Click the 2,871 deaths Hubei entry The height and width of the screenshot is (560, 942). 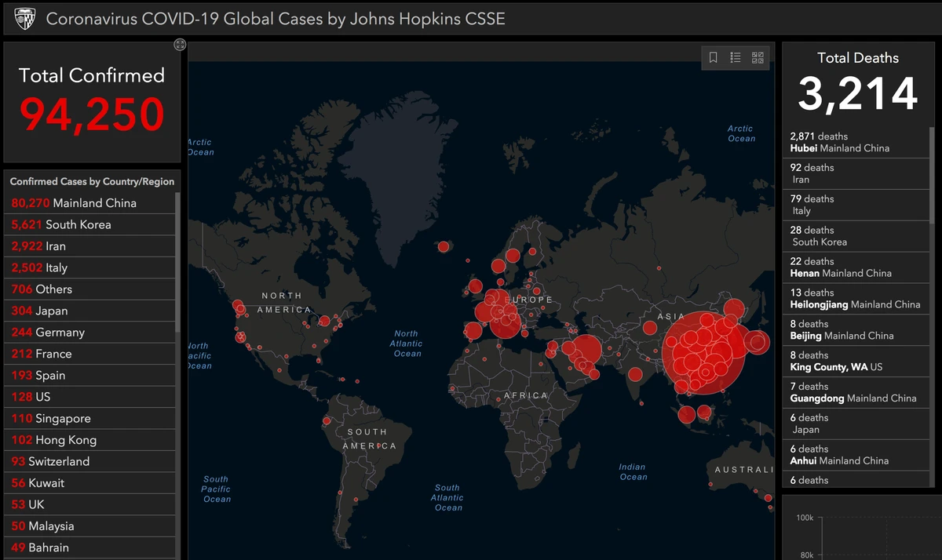[856, 142]
